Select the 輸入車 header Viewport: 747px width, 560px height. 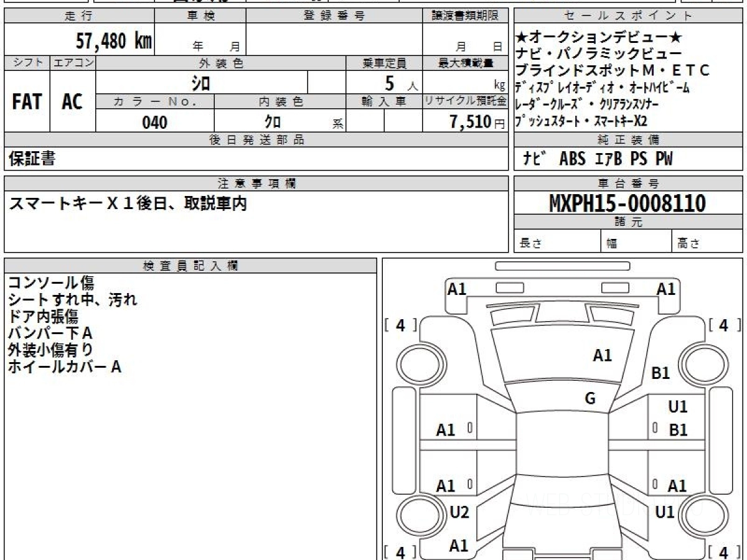384,101
